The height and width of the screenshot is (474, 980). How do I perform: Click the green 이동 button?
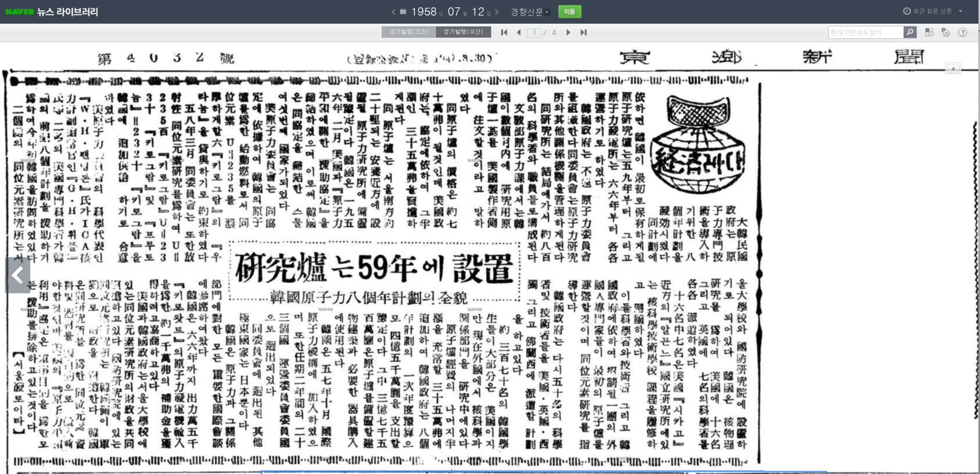(x=570, y=12)
